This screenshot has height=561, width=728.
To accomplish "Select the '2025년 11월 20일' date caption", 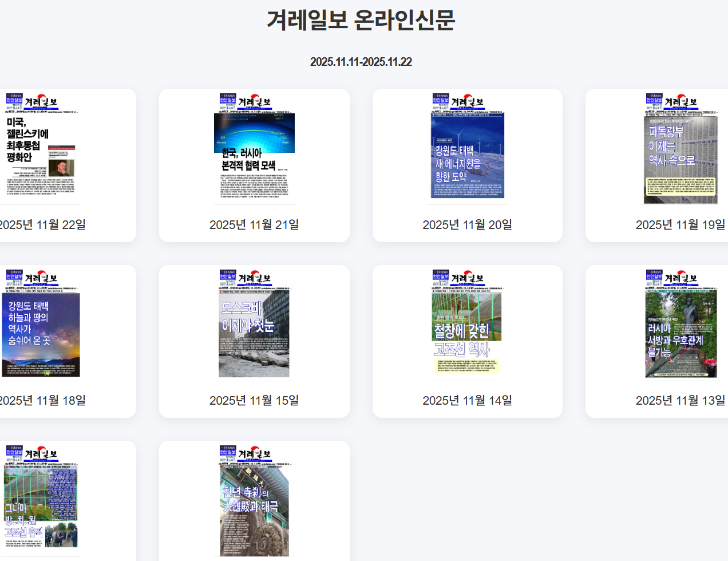I will click(467, 225).
